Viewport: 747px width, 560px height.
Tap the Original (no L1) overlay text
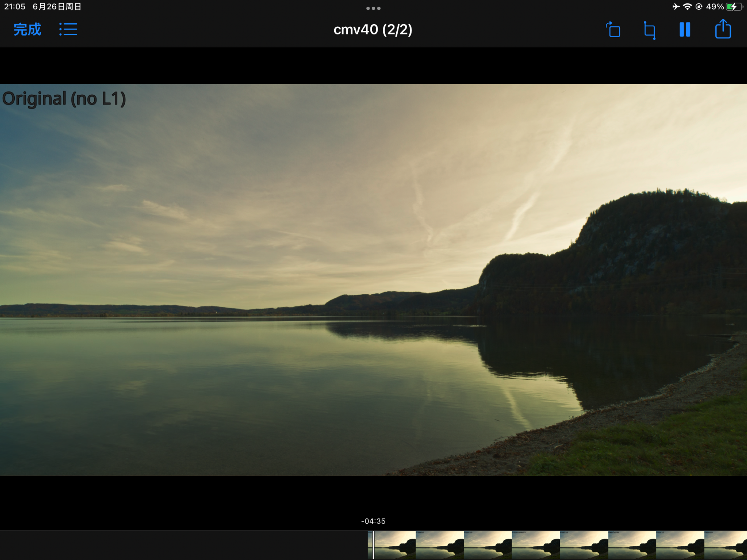[x=64, y=99]
